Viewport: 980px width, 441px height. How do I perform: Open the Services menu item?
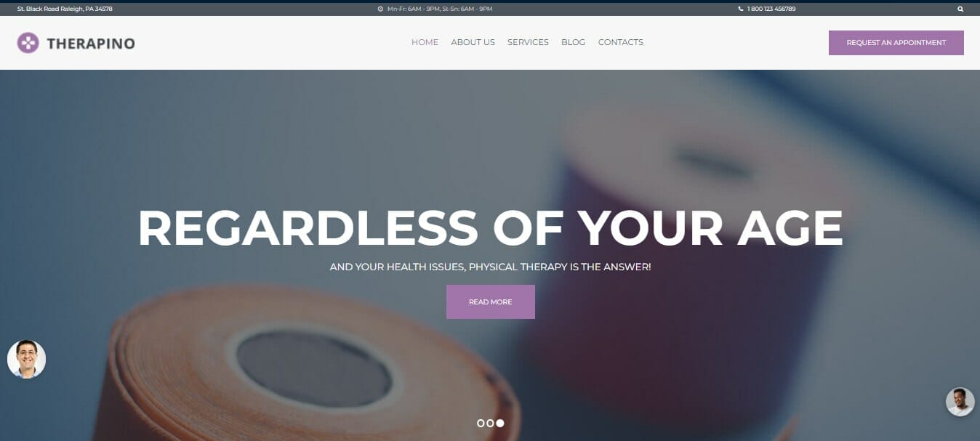[x=528, y=42]
